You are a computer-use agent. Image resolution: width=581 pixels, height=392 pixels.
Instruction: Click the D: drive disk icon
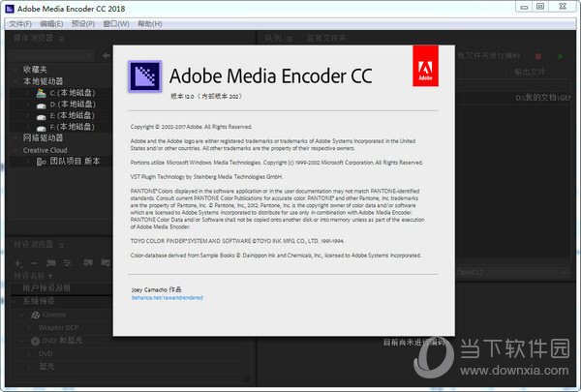[41, 106]
